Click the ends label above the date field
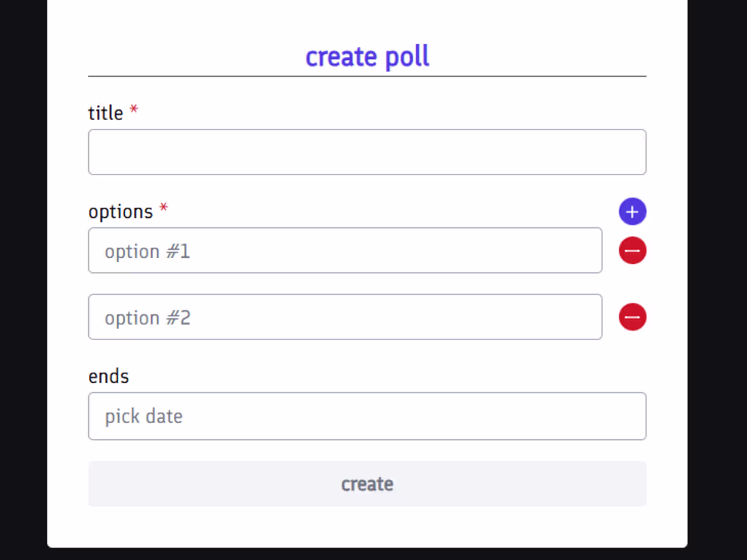The width and height of the screenshot is (747, 560). [108, 376]
